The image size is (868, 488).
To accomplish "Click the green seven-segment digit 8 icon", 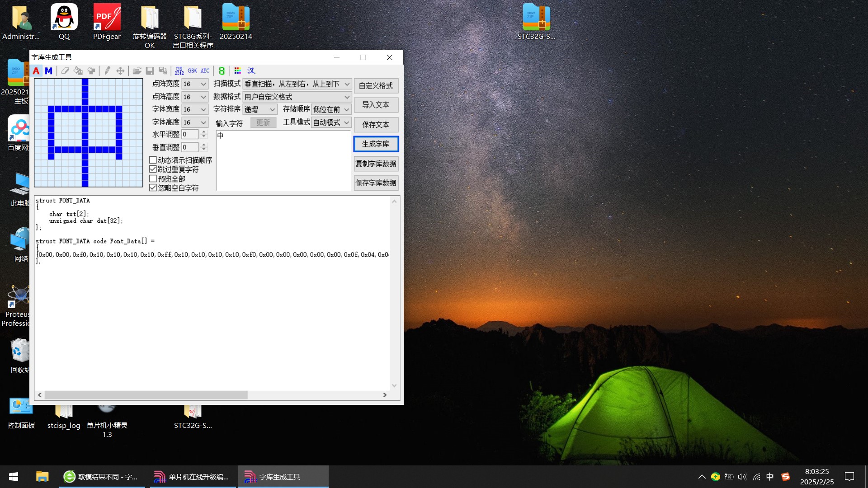I will coord(222,71).
